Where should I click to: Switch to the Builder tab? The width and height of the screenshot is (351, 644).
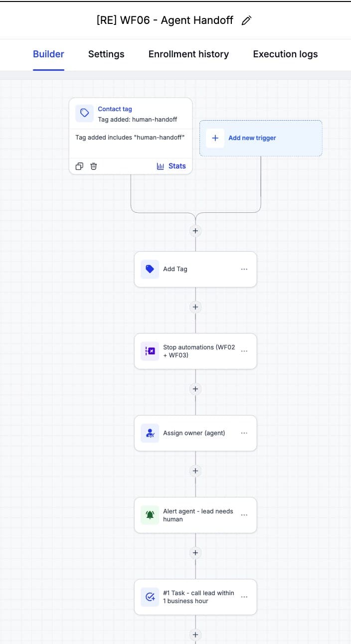(48, 54)
